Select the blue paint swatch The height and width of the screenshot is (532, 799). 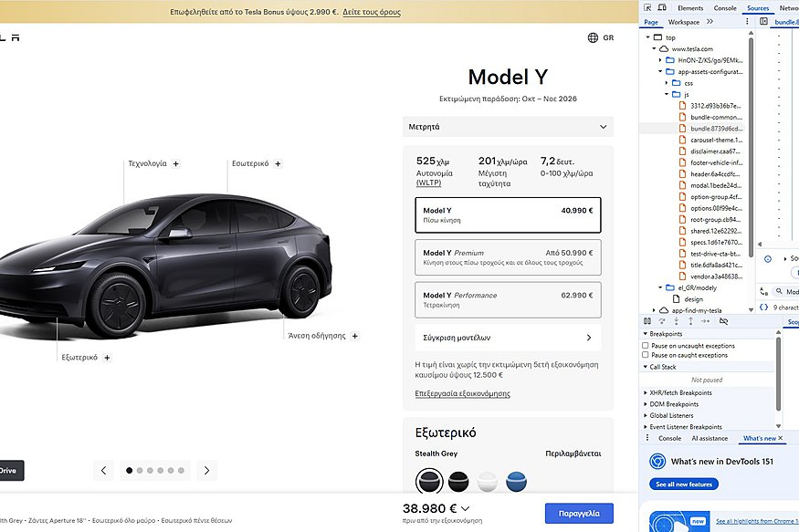tap(516, 481)
